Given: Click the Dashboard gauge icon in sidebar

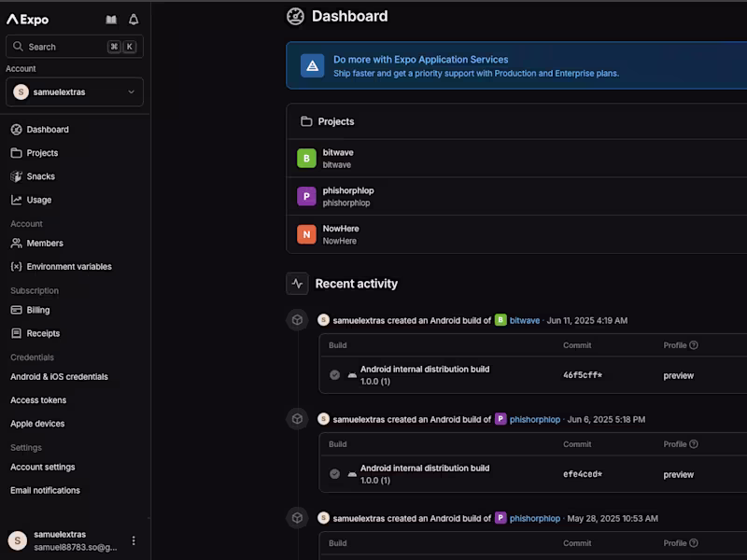Looking at the screenshot, I should [x=16, y=130].
